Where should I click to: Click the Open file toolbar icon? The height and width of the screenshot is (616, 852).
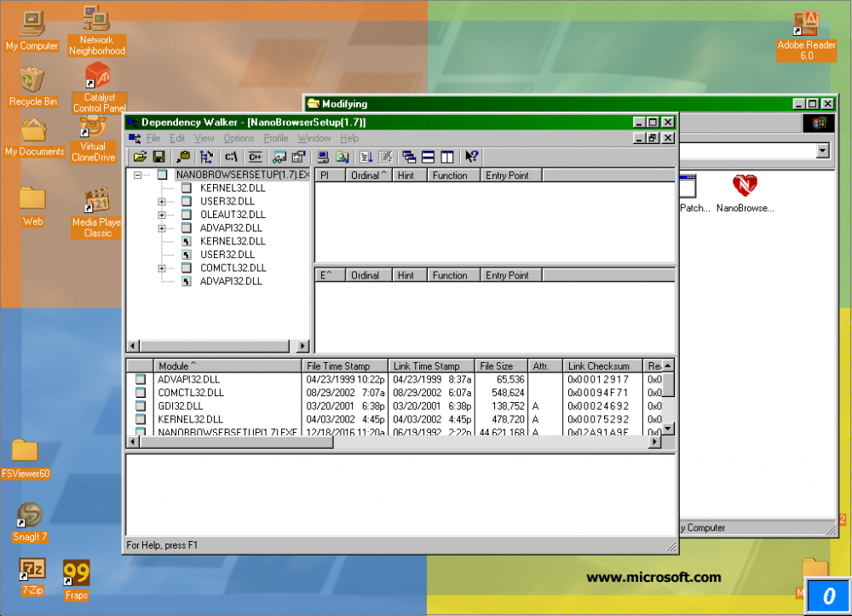(x=139, y=157)
